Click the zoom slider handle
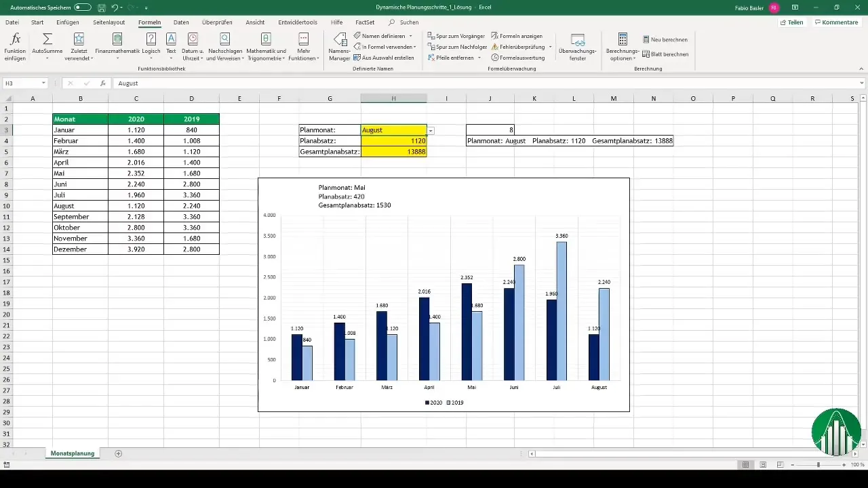Image resolution: width=868 pixels, height=488 pixels. click(x=818, y=465)
